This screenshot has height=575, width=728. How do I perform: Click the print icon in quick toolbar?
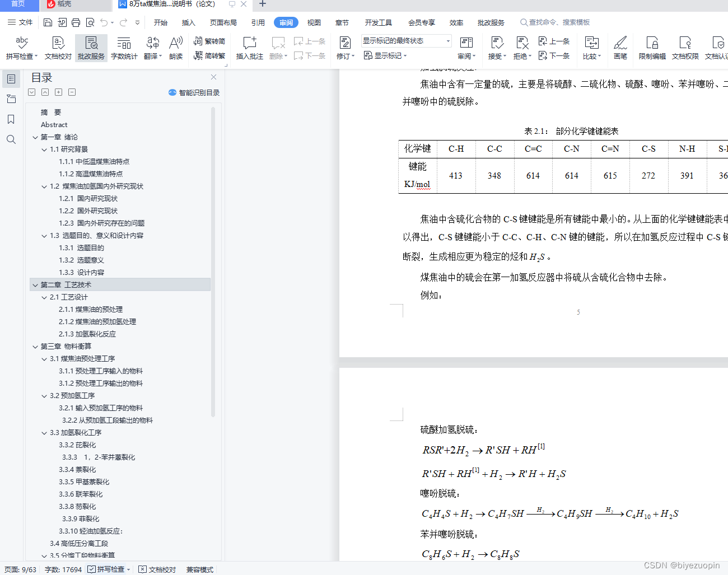[x=76, y=22]
